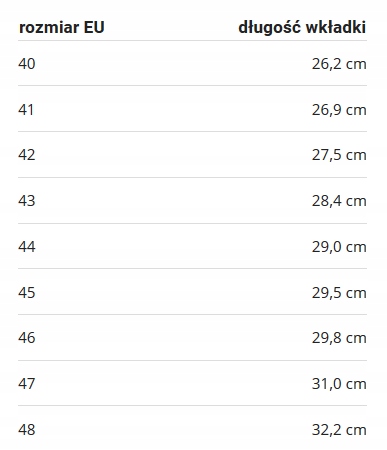Select size 48 in the table
387x450 pixels.
pyautogui.click(x=27, y=430)
